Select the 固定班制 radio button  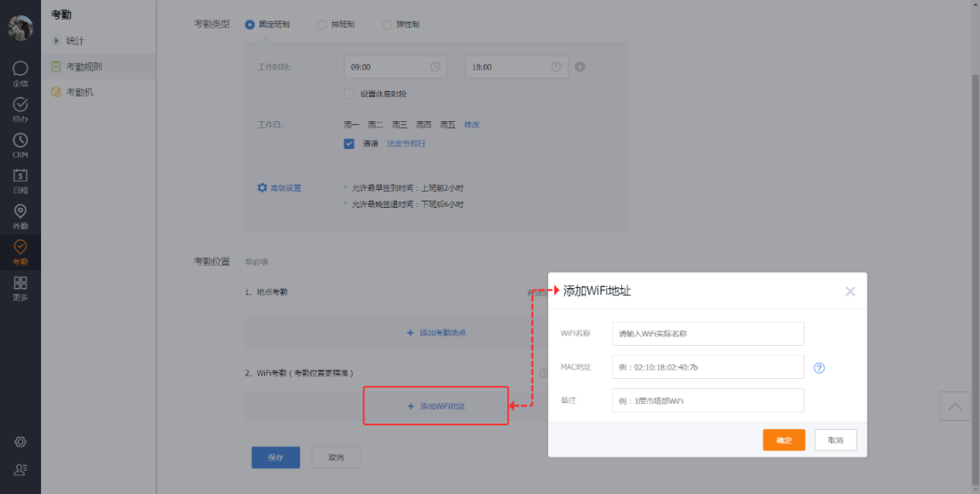pyautogui.click(x=250, y=24)
